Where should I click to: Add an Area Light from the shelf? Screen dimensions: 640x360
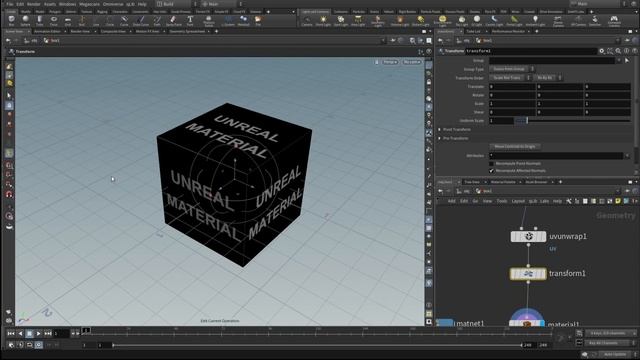point(358,21)
